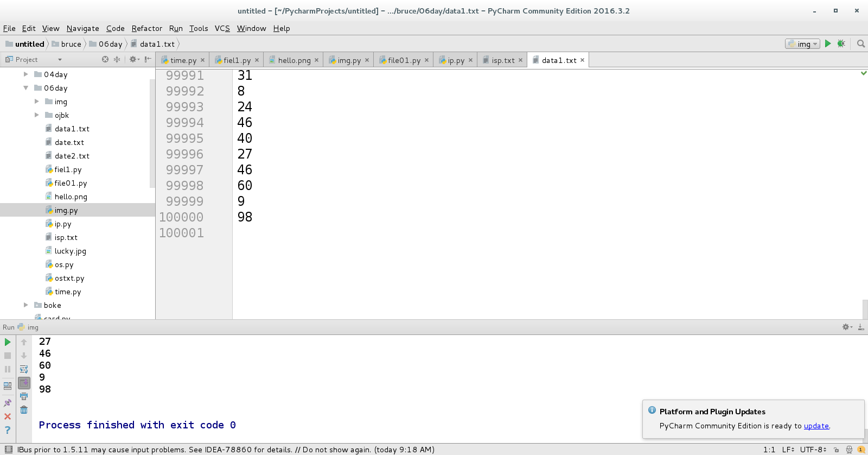Hide the Project tool window

(x=148, y=59)
